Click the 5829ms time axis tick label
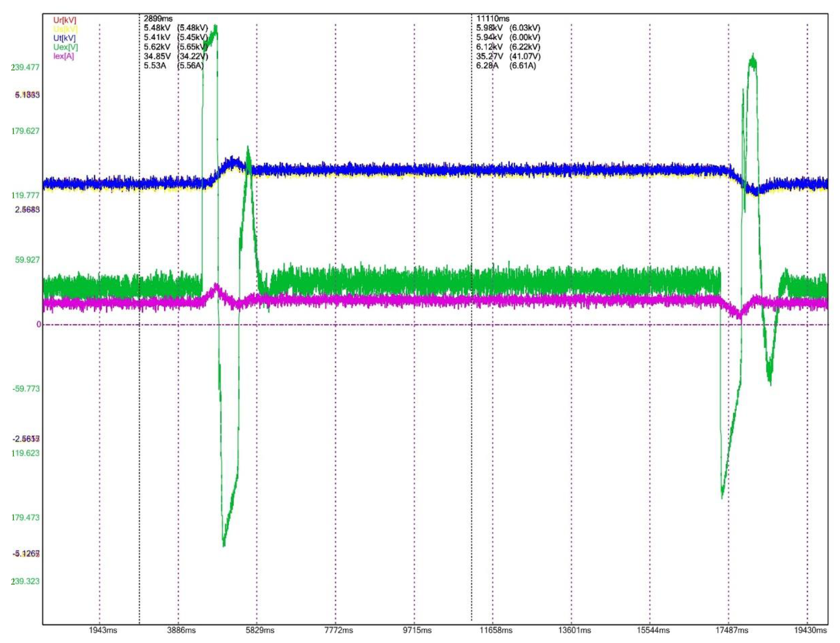840x643 pixels. tap(260, 630)
